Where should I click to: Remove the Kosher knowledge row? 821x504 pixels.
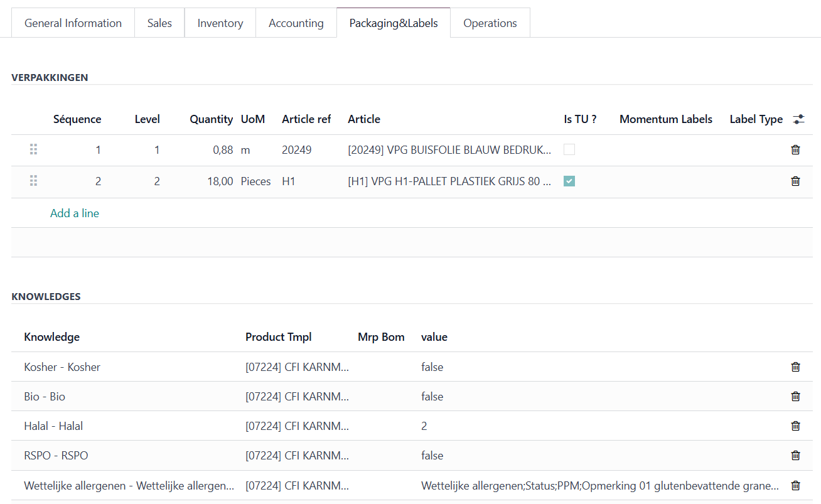coord(795,367)
